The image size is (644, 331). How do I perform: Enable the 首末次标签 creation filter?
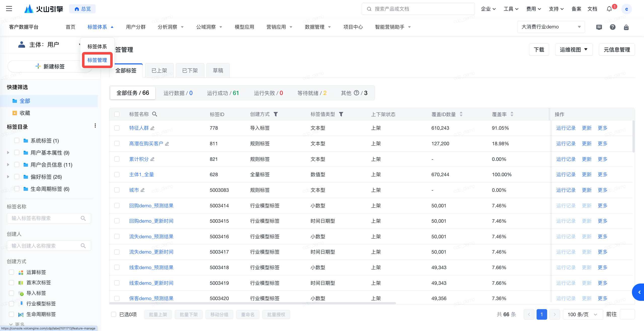click(x=11, y=282)
